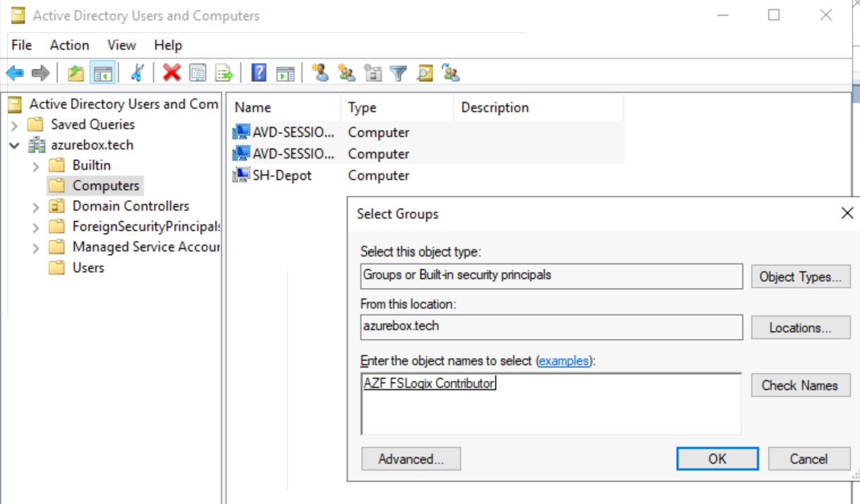860x504 pixels.
Task: Click the Check Names button
Action: coord(801,385)
